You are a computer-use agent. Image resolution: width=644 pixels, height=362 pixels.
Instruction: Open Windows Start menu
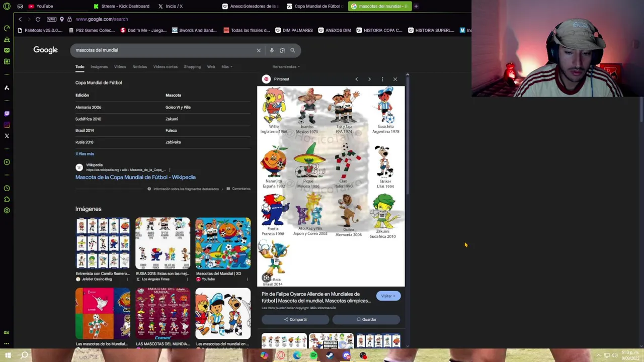8,355
